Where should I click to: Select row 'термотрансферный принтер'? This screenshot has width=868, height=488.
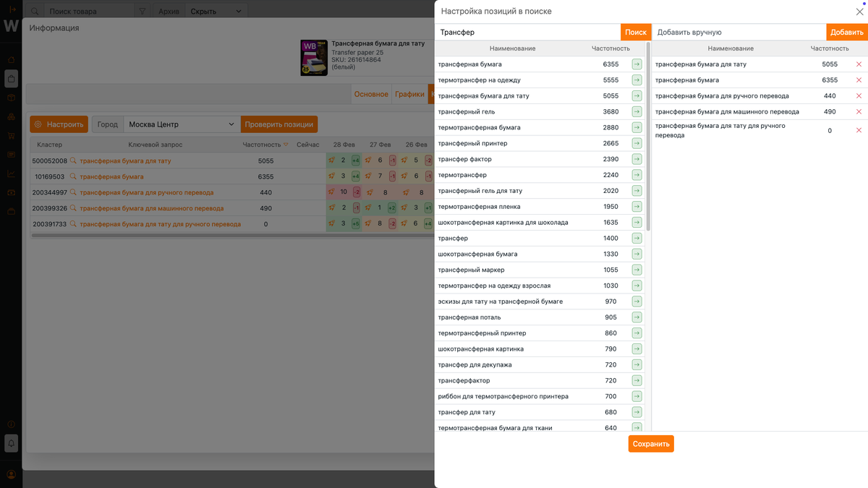[539, 333]
